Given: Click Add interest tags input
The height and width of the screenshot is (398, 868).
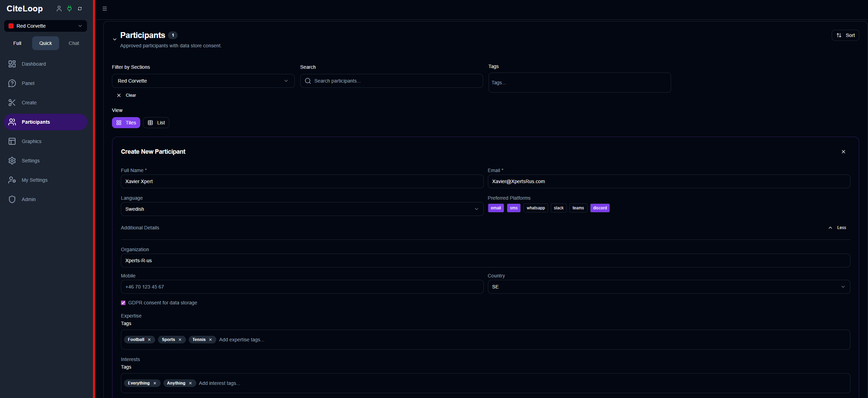Looking at the screenshot, I should 219,383.
